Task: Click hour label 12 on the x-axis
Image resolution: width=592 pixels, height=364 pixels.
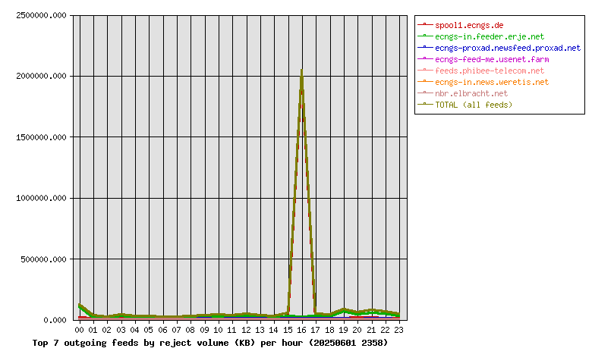Action: tap(246, 330)
